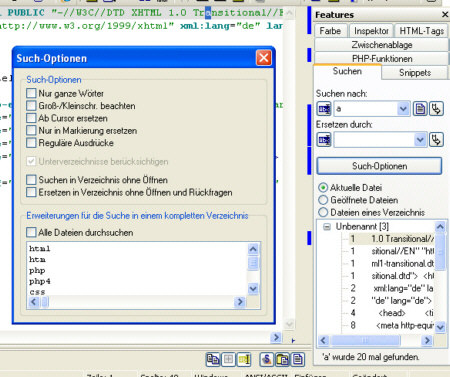Click the 'ab' text icon beside the Ersetzen durch field
The height and width of the screenshot is (377, 450).
(324, 140)
